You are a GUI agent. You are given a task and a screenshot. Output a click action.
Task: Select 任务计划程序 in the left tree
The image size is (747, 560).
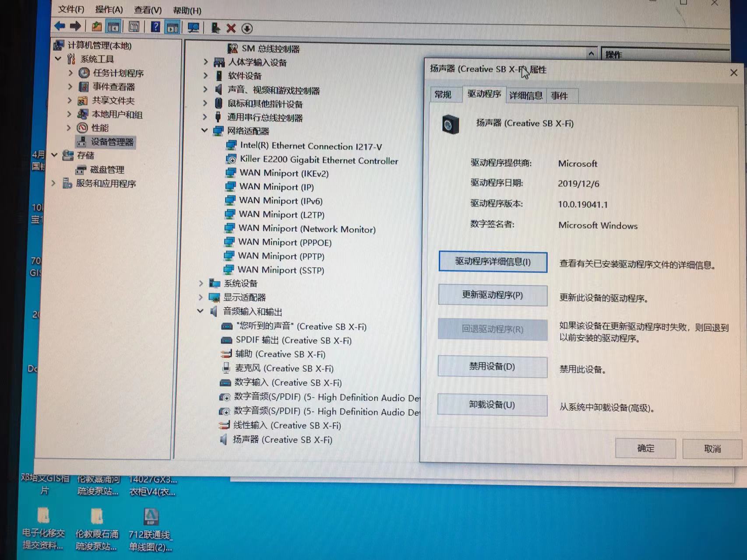[118, 73]
